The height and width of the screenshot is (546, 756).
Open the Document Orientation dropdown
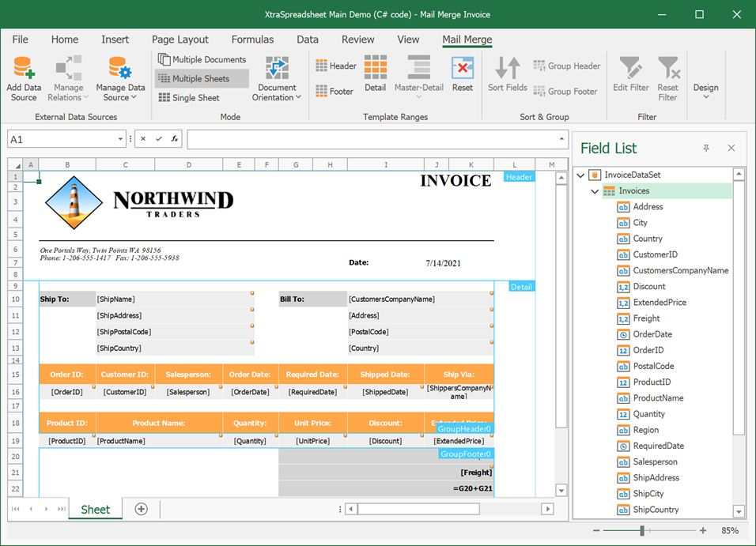276,79
